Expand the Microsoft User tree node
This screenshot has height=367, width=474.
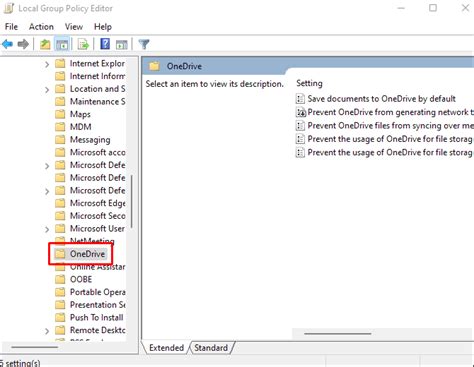pyautogui.click(x=47, y=229)
